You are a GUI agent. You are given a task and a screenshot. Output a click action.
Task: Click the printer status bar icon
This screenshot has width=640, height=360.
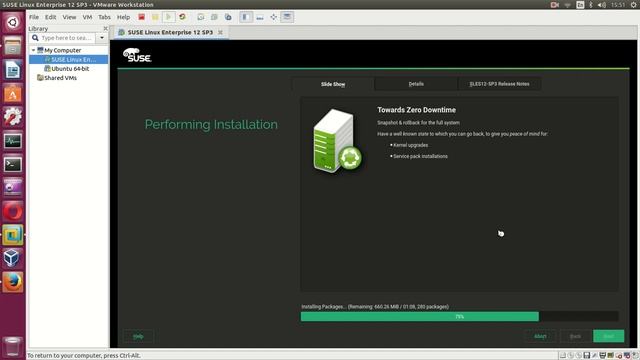pos(602,356)
